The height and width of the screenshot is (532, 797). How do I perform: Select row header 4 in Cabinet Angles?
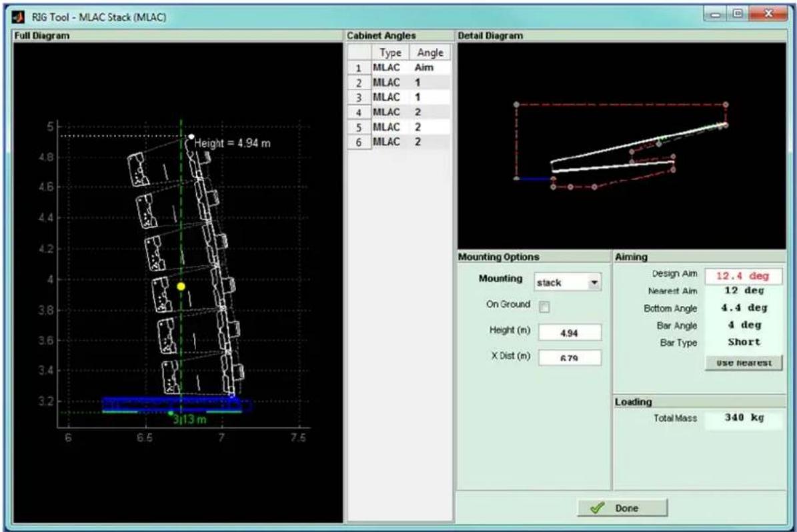[x=359, y=112]
